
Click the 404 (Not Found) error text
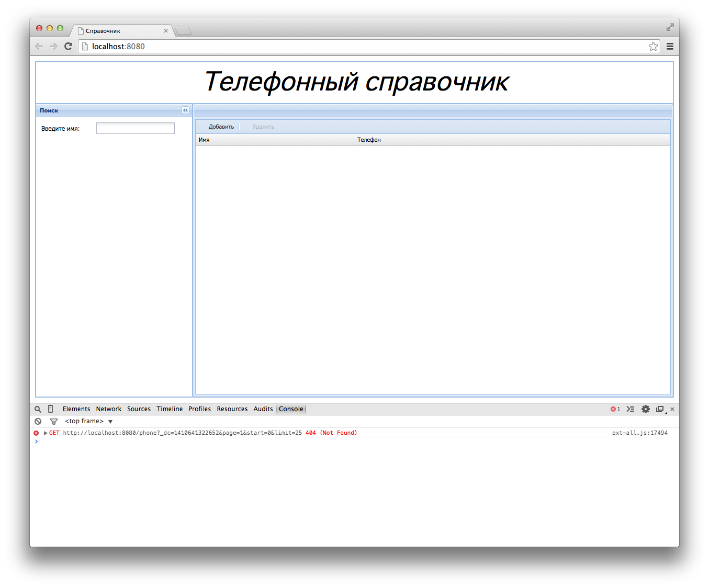click(x=331, y=433)
